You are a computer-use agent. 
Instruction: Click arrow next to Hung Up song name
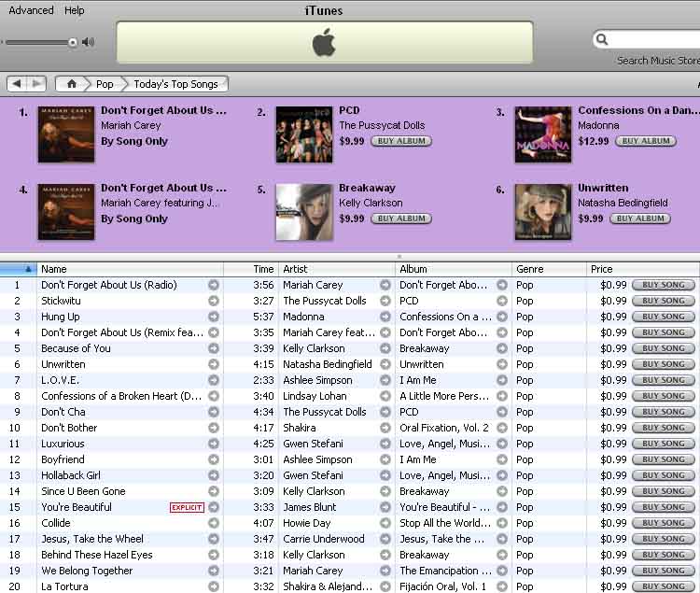point(214,317)
